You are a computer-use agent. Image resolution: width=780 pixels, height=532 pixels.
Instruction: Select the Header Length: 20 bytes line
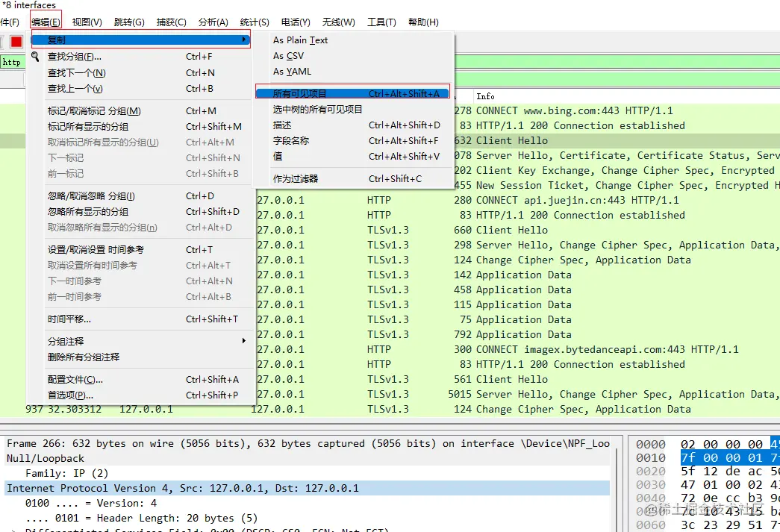308,518
